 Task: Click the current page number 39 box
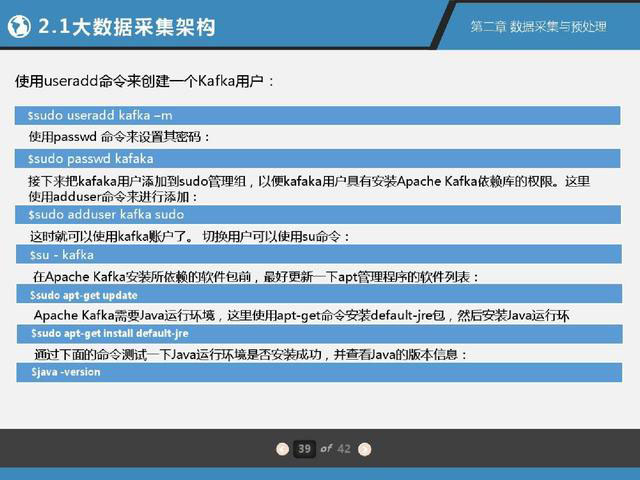click(x=304, y=449)
